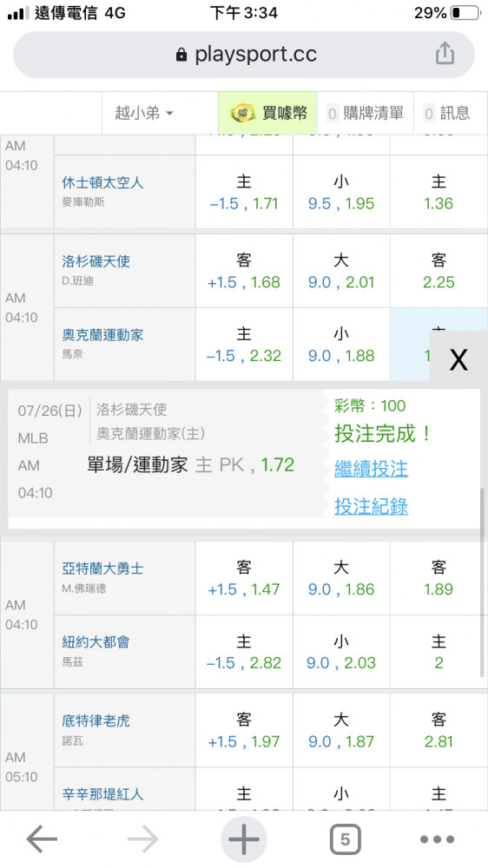Tap the playsport.cc address bar
This screenshot has width=488, height=868.
244,54
